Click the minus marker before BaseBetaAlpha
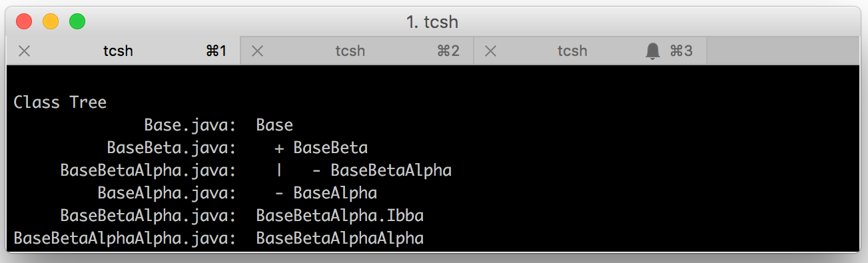The image size is (868, 263). coord(317,170)
